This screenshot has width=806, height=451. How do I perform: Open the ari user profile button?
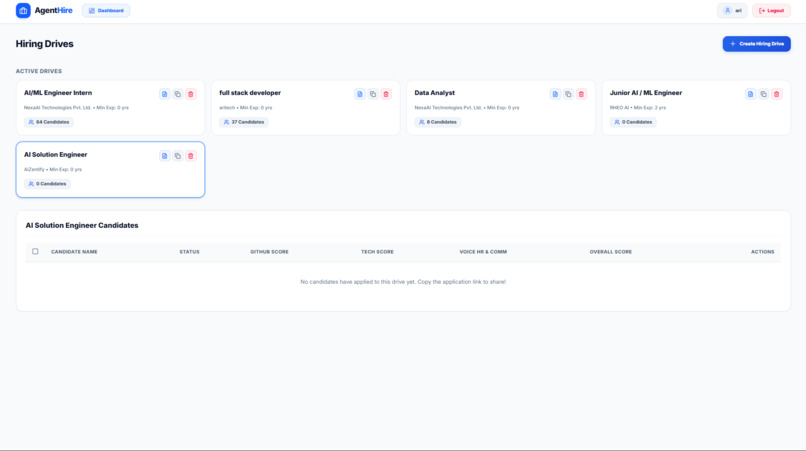click(732, 10)
